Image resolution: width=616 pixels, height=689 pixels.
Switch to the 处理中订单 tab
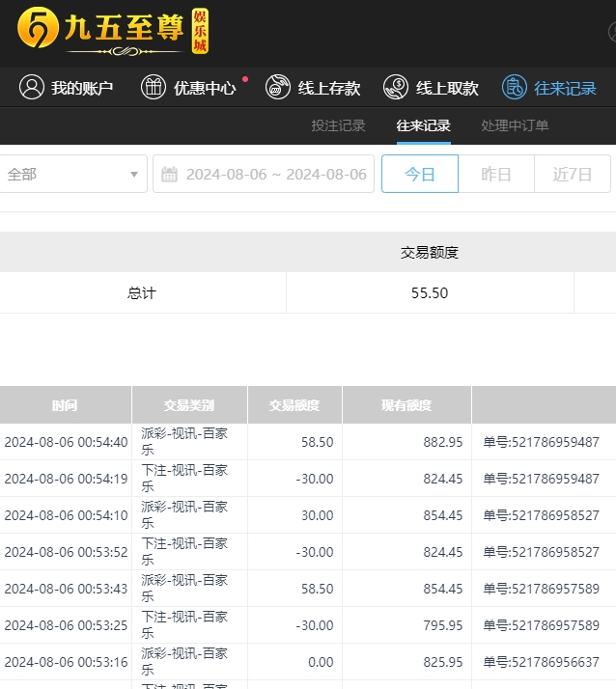(515, 125)
